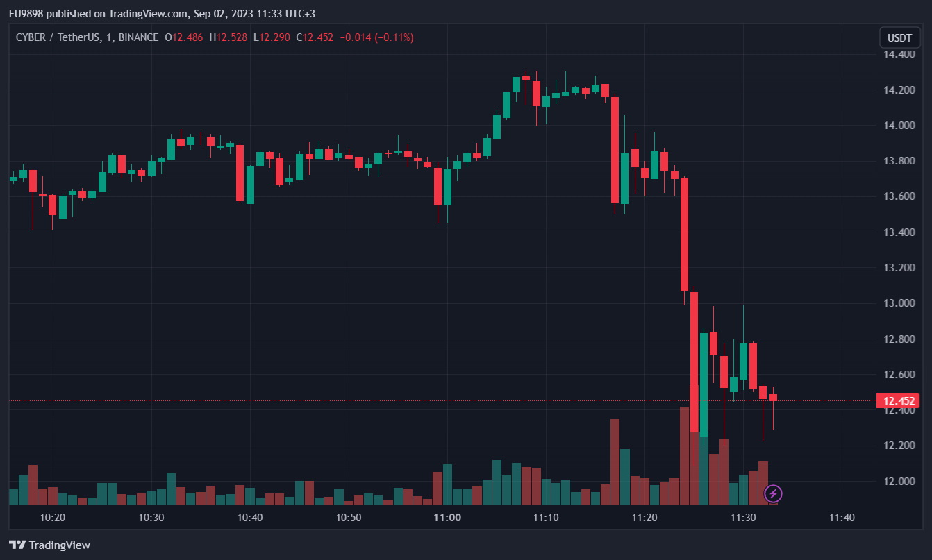This screenshot has width=932, height=560.
Task: Click the 11:40 time axis label
Action: click(842, 518)
